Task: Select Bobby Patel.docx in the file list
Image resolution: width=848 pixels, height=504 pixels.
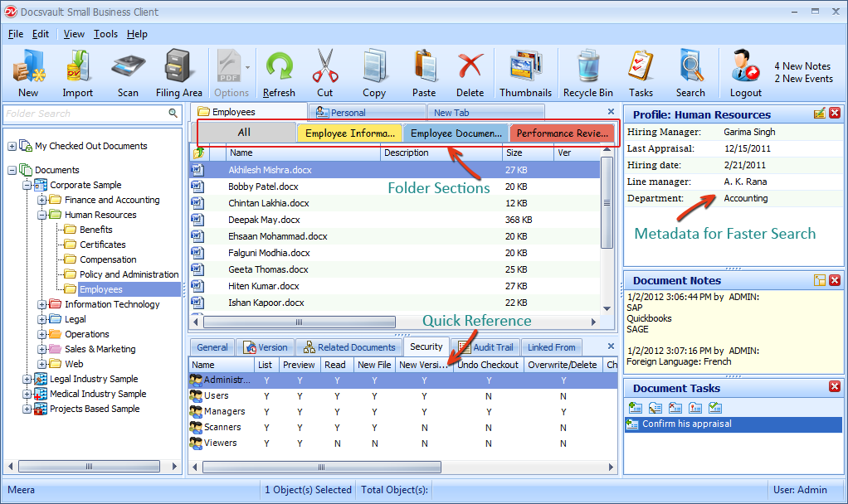Action: click(x=395, y=187)
